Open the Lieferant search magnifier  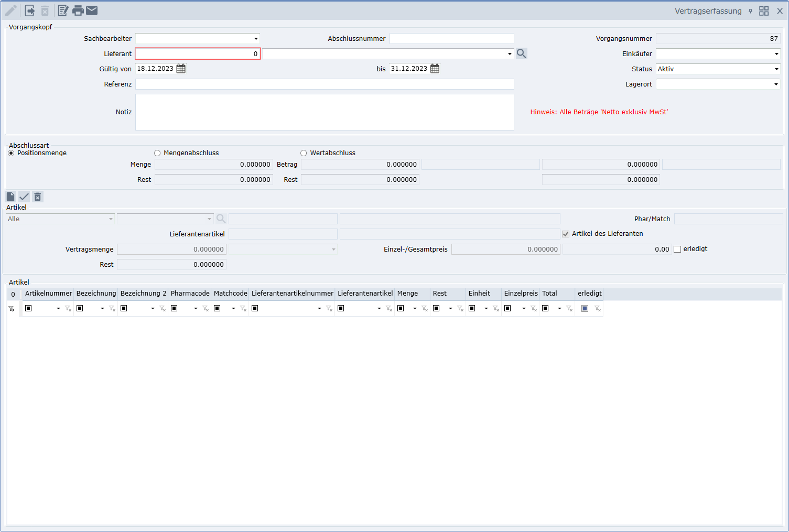point(521,53)
